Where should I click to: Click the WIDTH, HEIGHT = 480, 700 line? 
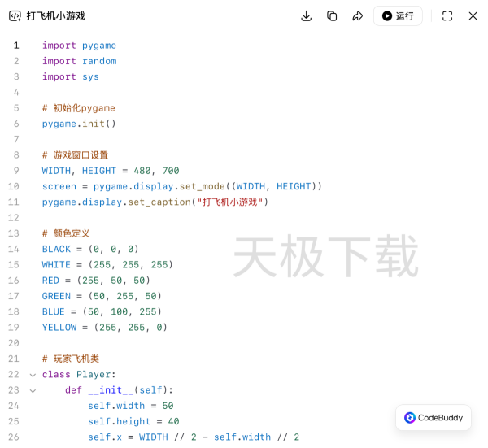pos(110,171)
